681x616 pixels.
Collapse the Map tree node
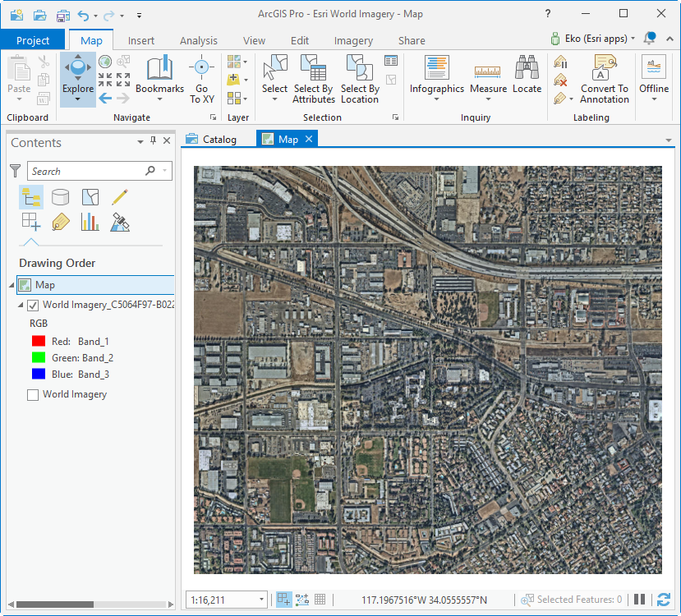12,285
